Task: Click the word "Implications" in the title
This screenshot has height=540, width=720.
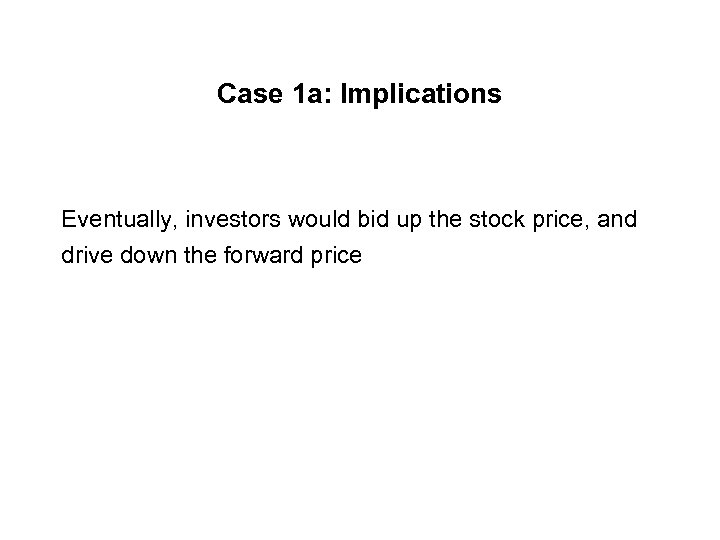Action: (421, 96)
